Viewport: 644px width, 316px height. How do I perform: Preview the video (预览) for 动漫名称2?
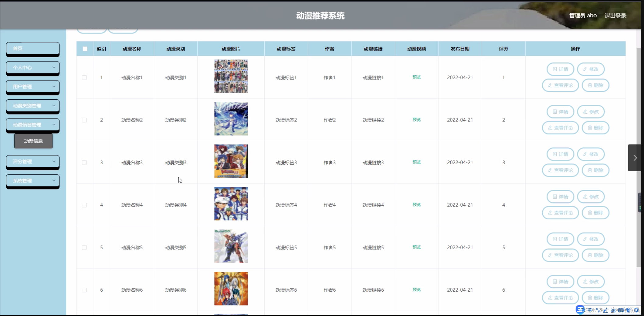[x=417, y=120]
